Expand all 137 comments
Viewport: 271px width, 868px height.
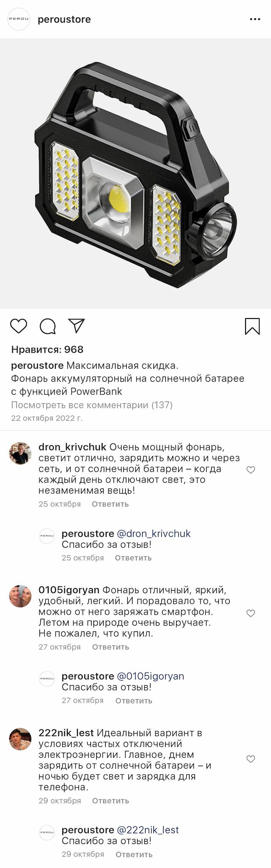point(92,405)
